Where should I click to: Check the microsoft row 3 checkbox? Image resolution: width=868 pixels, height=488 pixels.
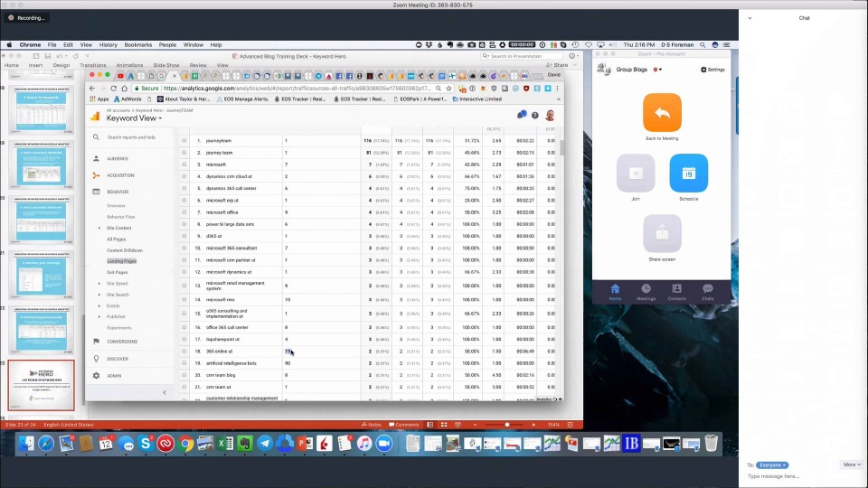click(x=184, y=164)
